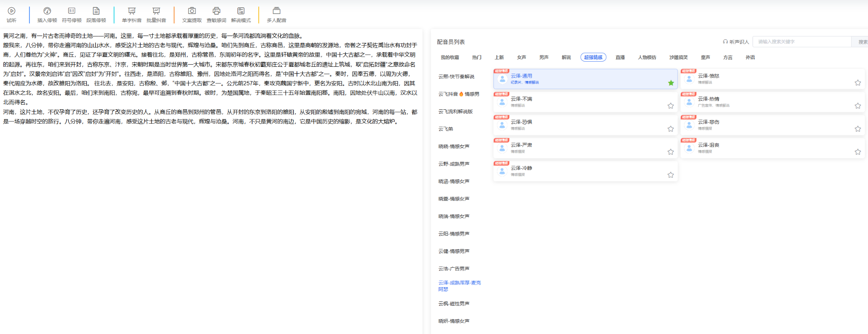Select the 符号停顿 symbol pause tool
This screenshot has width=868, height=334.
tap(72, 15)
